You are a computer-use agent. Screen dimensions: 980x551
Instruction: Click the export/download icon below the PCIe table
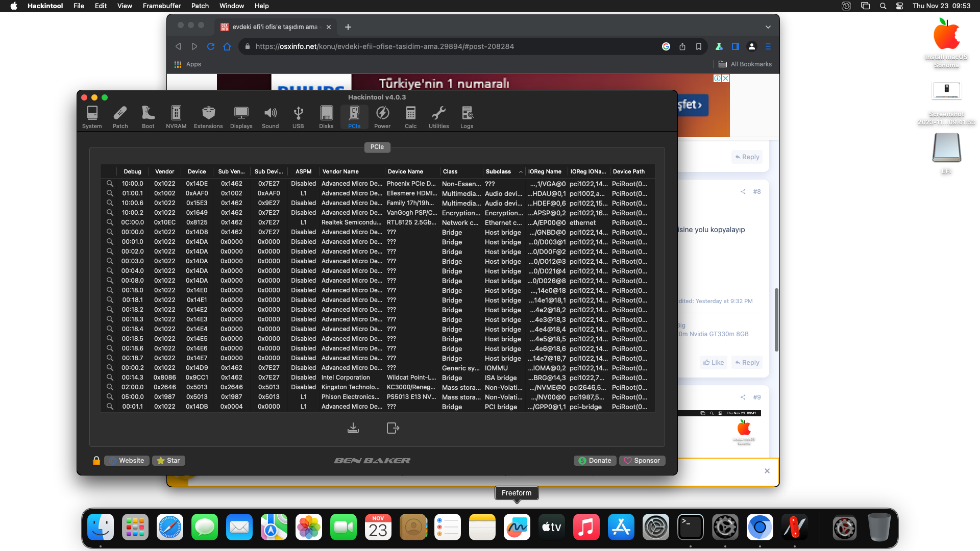(x=353, y=428)
